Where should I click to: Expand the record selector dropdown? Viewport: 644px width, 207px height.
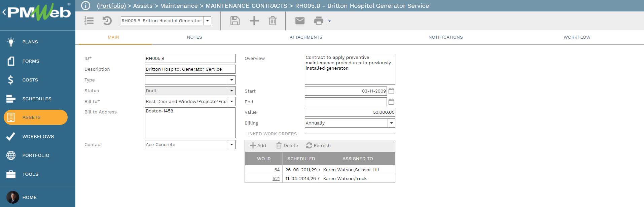coord(208,21)
